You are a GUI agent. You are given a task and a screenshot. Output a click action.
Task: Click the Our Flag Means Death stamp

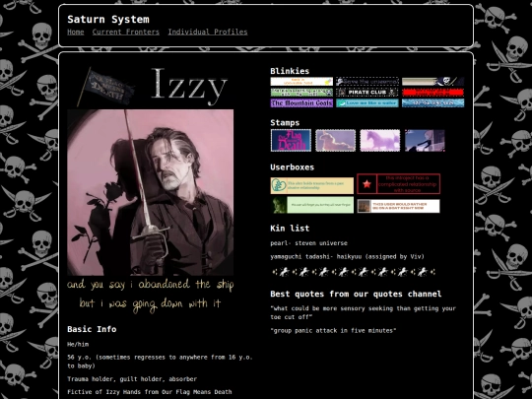pyautogui.click(x=291, y=140)
